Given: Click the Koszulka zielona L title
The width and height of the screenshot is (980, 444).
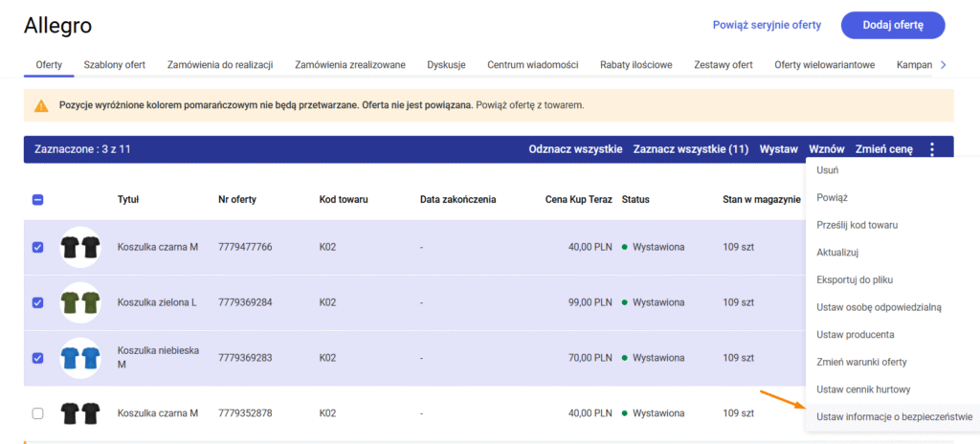Looking at the screenshot, I should (x=157, y=302).
